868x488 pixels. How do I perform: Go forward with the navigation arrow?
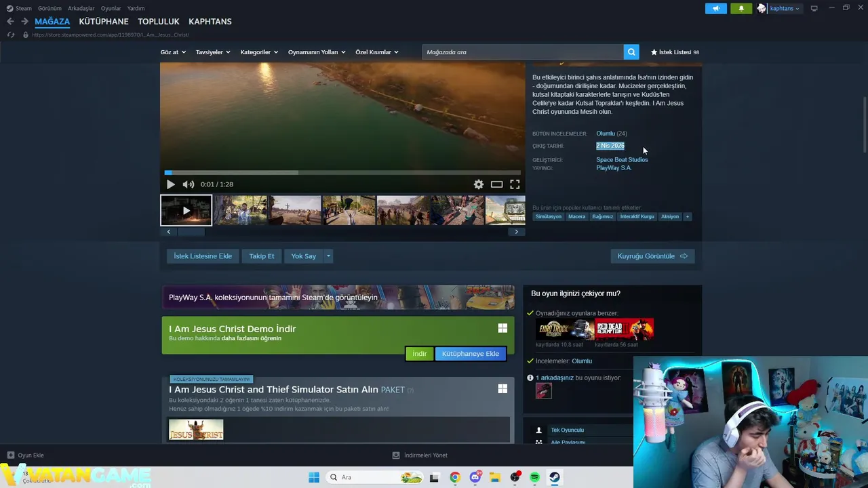(24, 22)
